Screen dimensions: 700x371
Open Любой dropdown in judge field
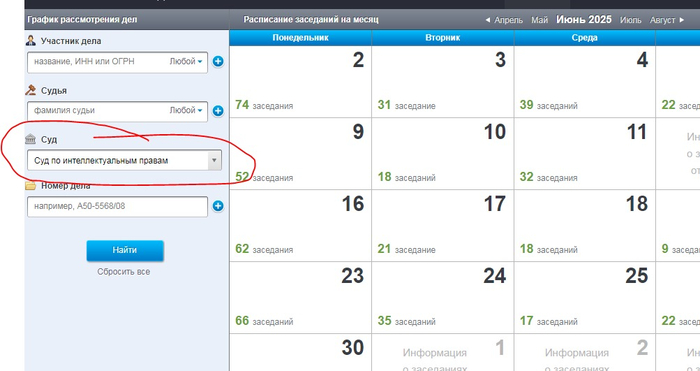pyautogui.click(x=186, y=110)
